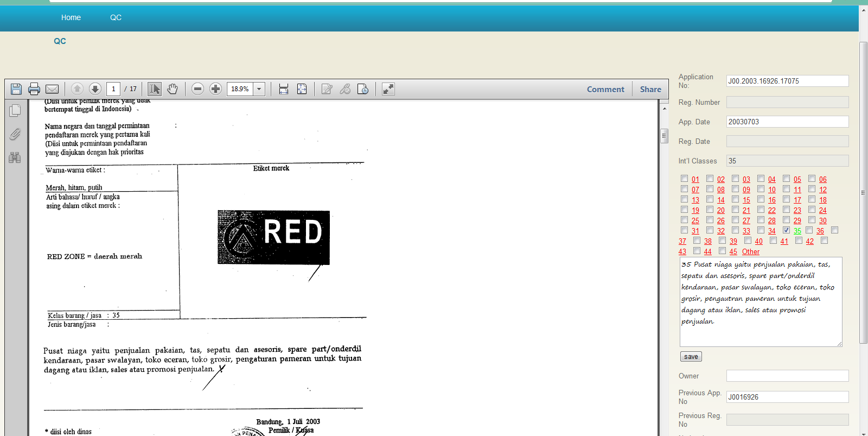Viewport: 868px width, 436px height.
Task: Follow the class 03 link
Action: (x=746, y=180)
